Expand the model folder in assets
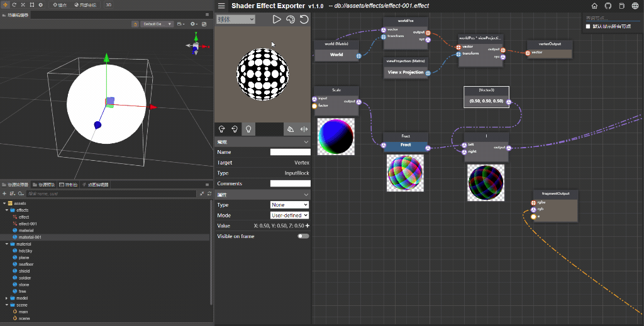Viewport: 644px width, 326px height. click(x=6, y=298)
